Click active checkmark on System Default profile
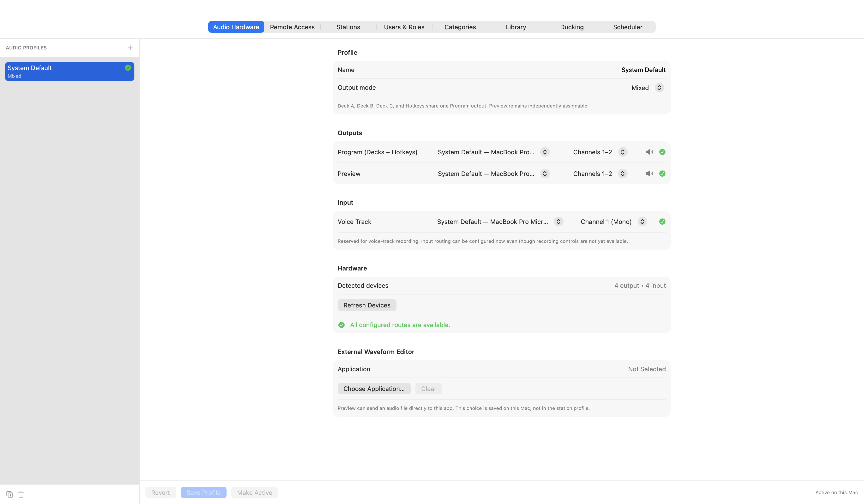This screenshot has height=504, width=864. click(x=128, y=67)
